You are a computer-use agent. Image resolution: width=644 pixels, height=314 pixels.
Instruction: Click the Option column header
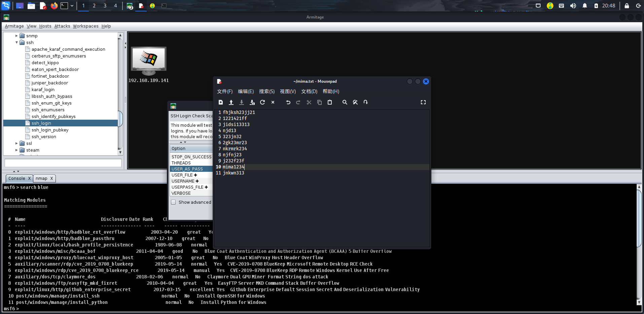191,149
